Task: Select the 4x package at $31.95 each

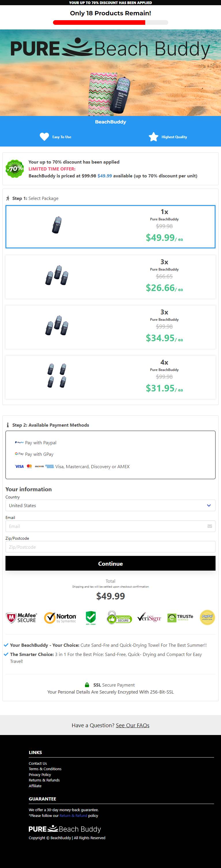Action: [110, 377]
